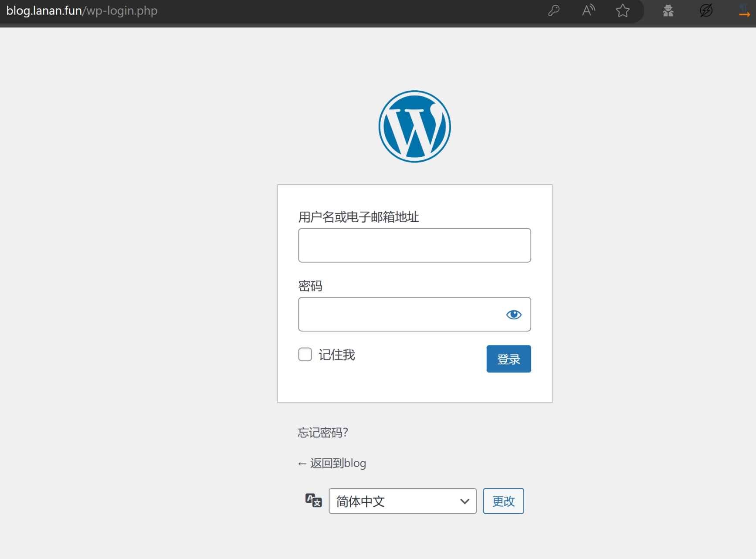Click the 用户名或电子邮箱地址 field label
756x559 pixels.
359,217
